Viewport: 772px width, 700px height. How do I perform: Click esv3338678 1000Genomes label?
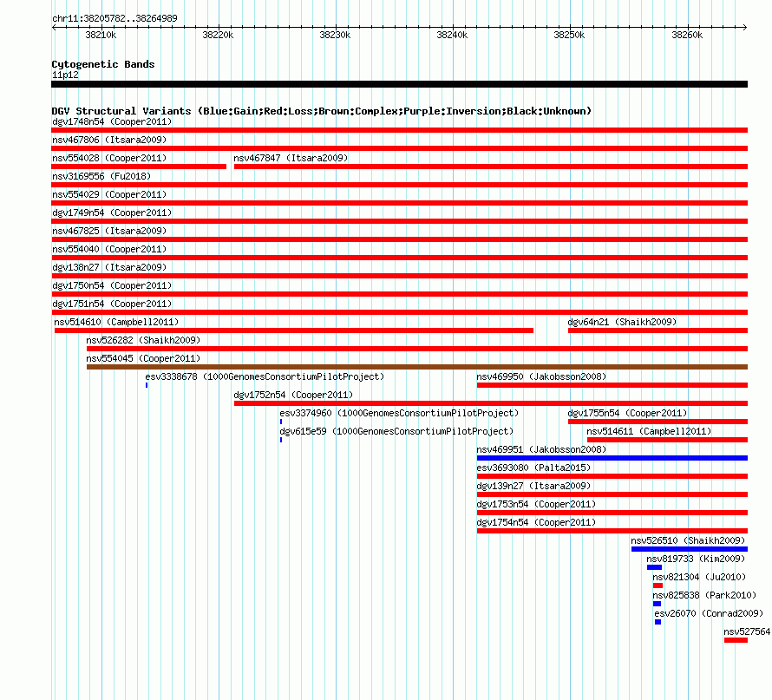(265, 376)
